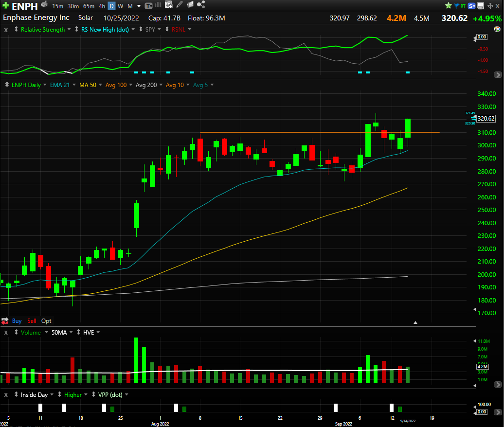Open dropdown arrow next to Avg 5

212,85
